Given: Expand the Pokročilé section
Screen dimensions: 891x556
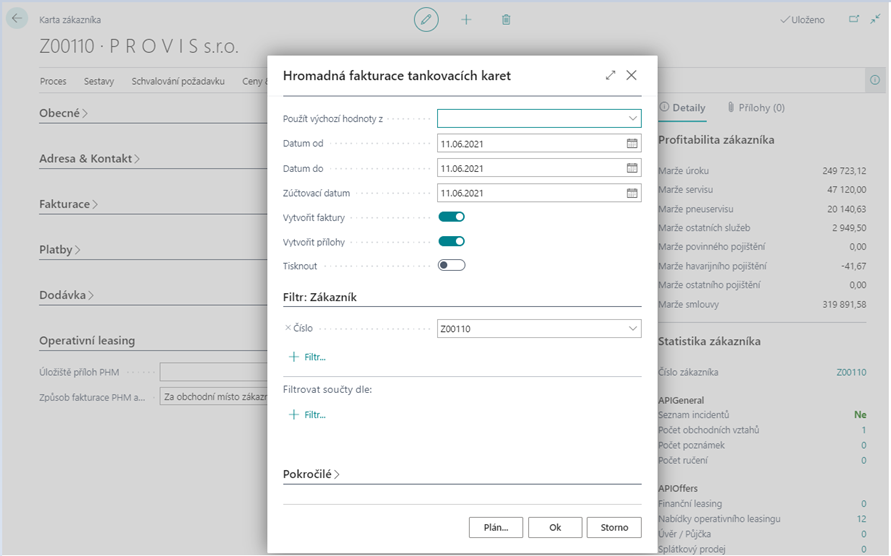Looking at the screenshot, I should coord(311,474).
